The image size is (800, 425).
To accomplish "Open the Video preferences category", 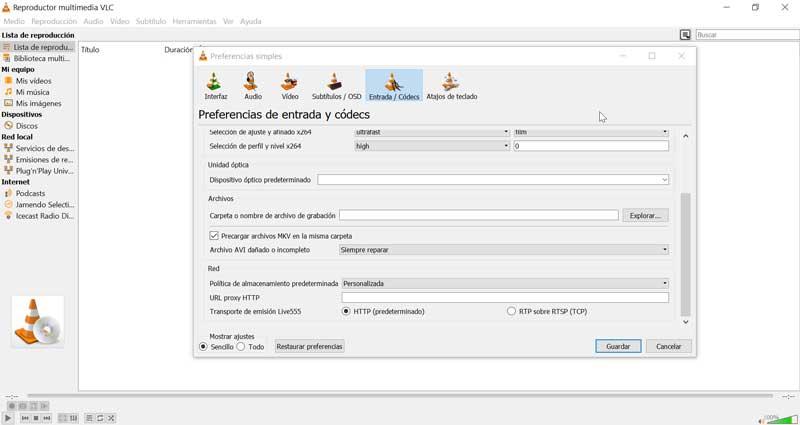I will [x=289, y=85].
